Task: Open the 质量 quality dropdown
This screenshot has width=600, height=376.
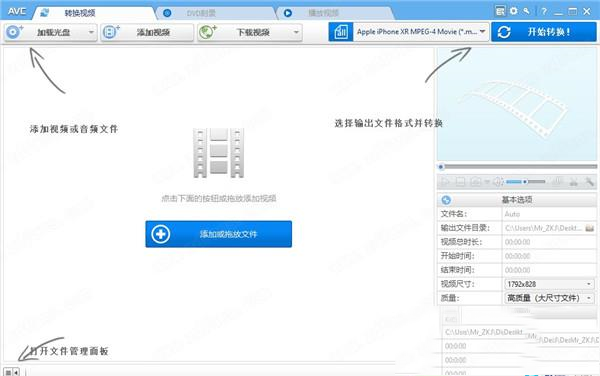Action: tap(549, 298)
